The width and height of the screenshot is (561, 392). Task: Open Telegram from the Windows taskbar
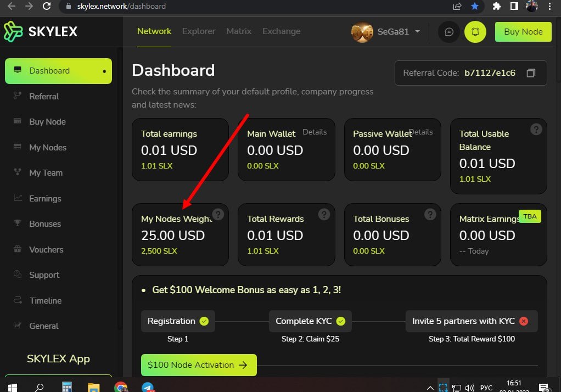pyautogui.click(x=148, y=387)
